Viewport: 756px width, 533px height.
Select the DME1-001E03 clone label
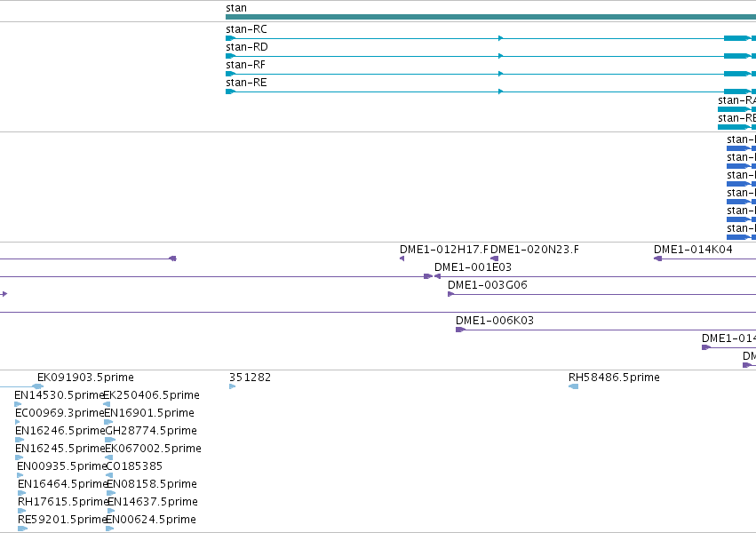click(x=473, y=267)
